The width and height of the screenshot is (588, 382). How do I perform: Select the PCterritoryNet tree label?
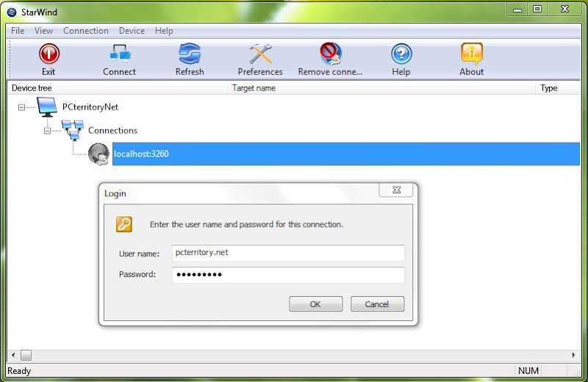[x=90, y=107]
